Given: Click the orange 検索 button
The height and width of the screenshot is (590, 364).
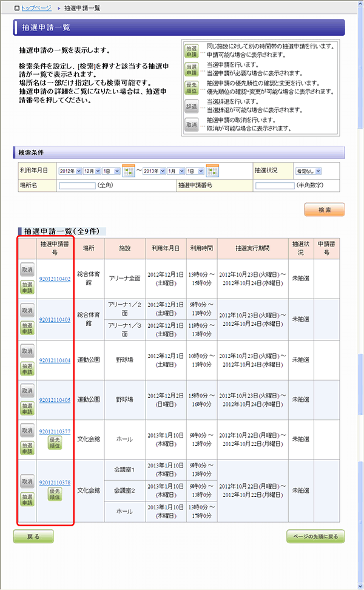Looking at the screenshot, I should [x=325, y=209].
